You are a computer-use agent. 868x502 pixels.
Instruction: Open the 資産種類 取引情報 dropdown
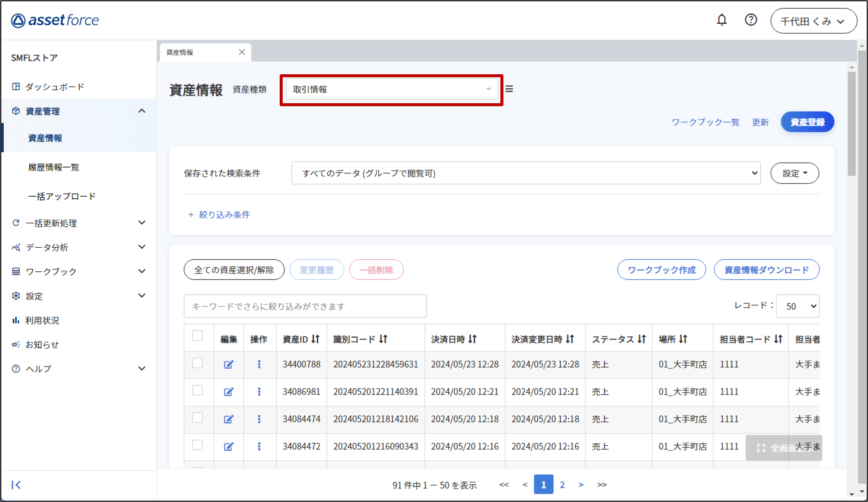coord(392,90)
